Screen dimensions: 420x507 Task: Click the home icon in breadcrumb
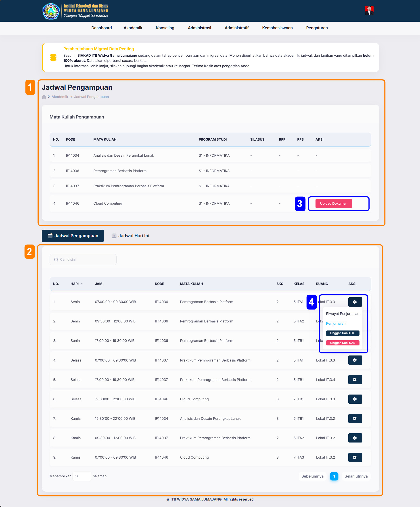[x=44, y=97]
